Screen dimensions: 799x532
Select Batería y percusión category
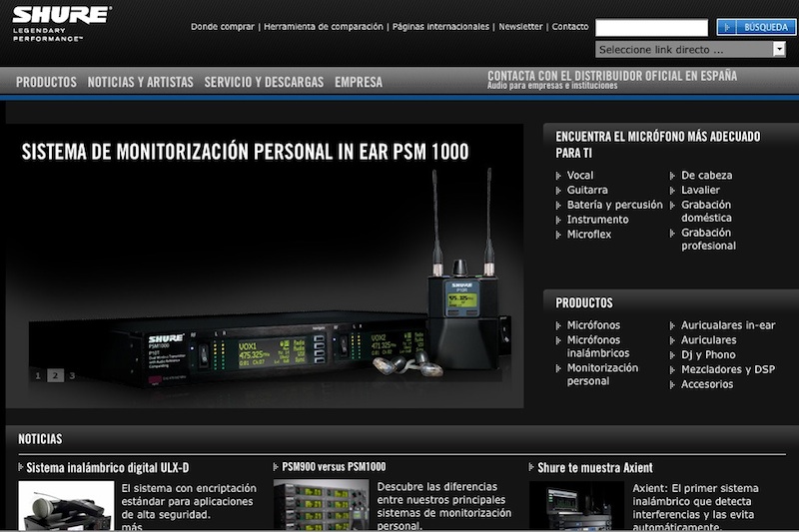coord(614,205)
